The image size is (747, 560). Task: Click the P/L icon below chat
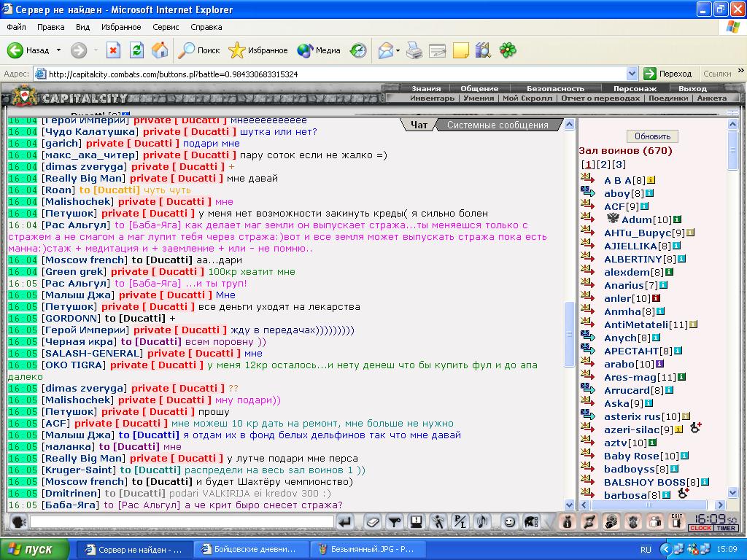(460, 522)
